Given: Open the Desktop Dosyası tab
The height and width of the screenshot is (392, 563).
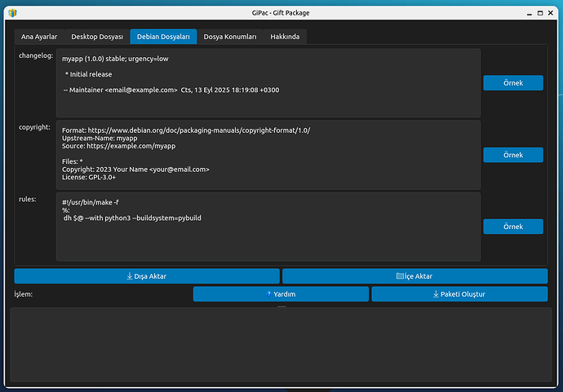Looking at the screenshot, I should coord(97,37).
